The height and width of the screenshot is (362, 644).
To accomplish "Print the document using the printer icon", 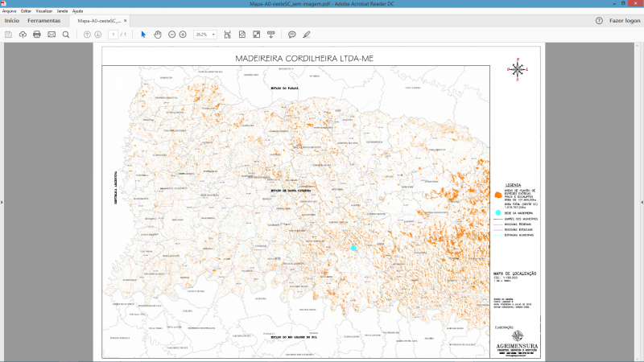I will coord(37,35).
